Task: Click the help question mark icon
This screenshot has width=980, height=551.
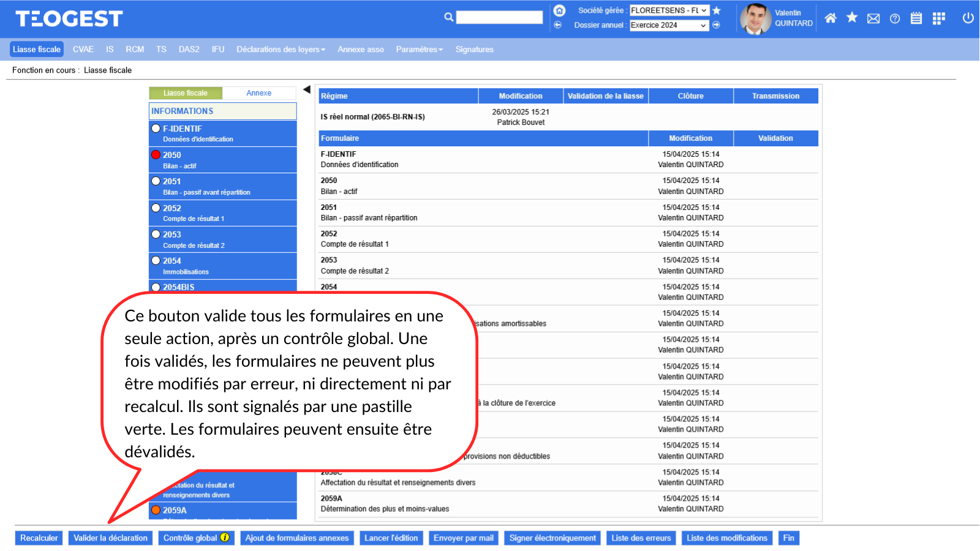Action: [x=895, y=18]
